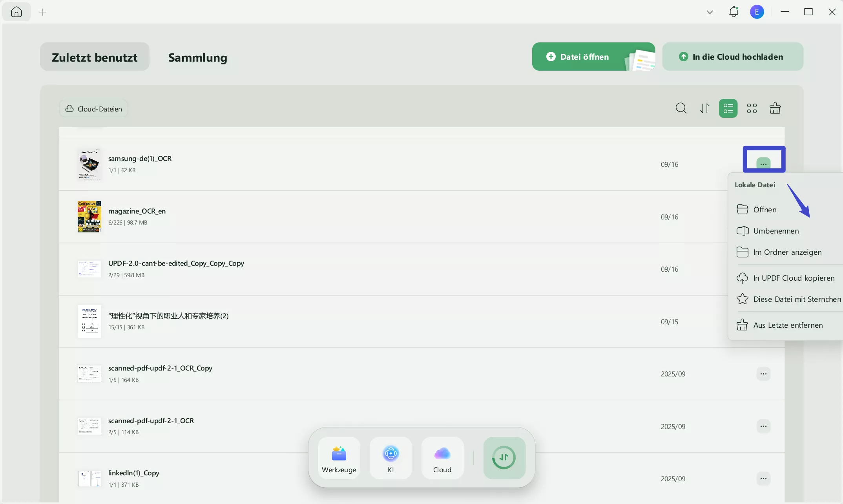The image size is (843, 504).
Task: Switch to the Sammlung tab
Action: tap(197, 57)
